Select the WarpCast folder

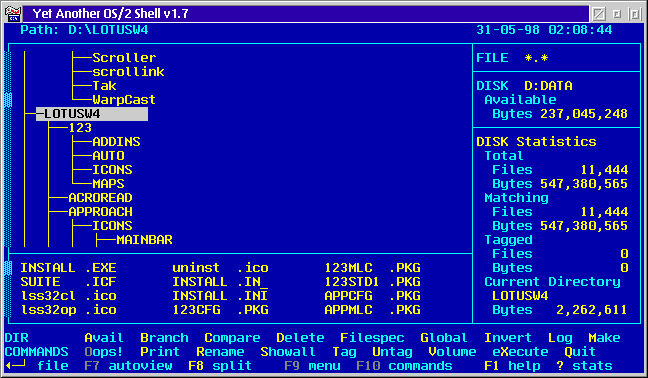click(x=124, y=100)
